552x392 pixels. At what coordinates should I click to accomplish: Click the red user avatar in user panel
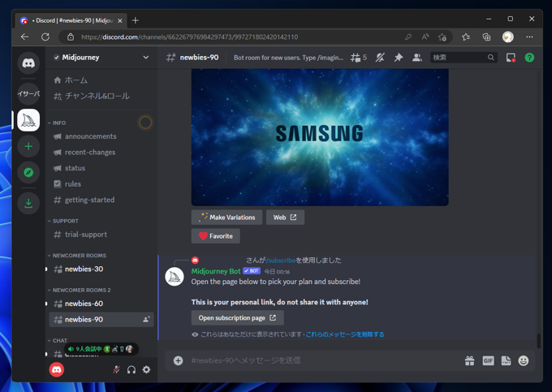pyautogui.click(x=57, y=370)
